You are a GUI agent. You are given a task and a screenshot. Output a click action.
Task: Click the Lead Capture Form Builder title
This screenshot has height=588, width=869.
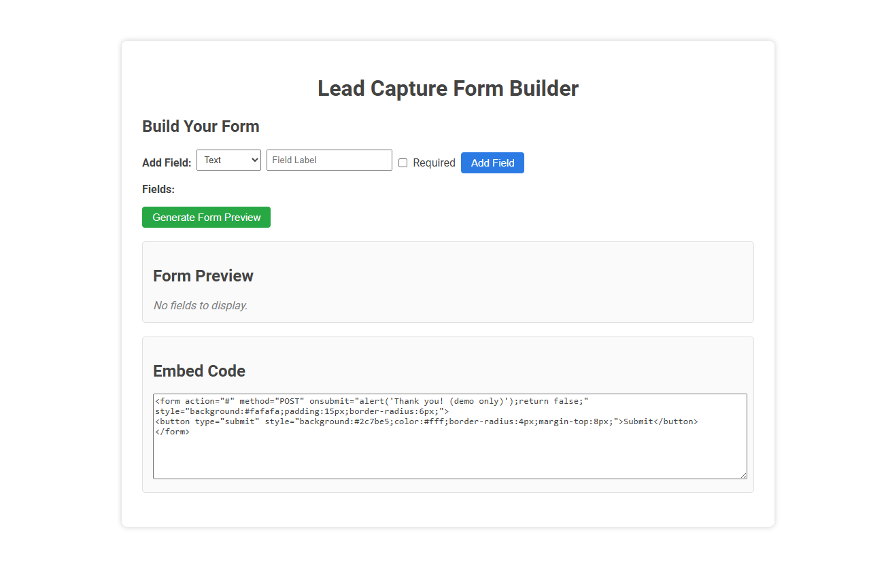(x=447, y=88)
